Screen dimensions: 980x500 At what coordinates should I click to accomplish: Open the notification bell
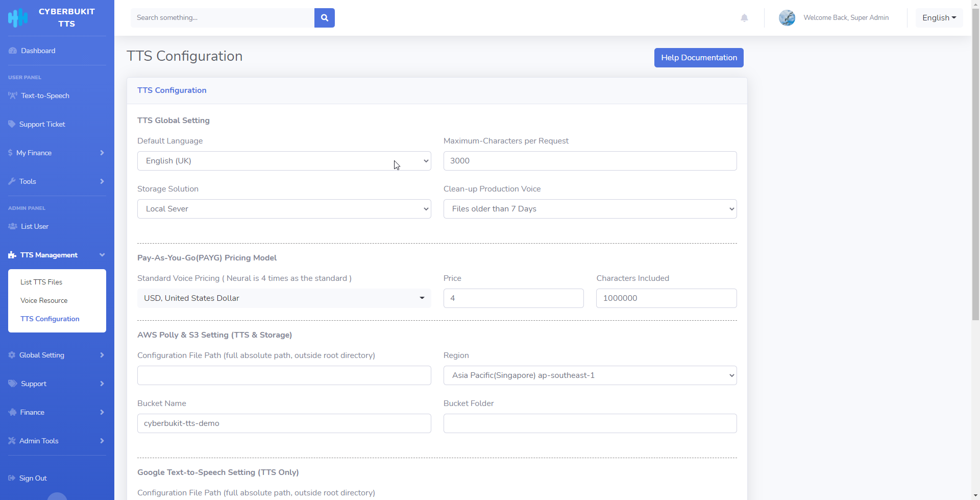pyautogui.click(x=744, y=18)
